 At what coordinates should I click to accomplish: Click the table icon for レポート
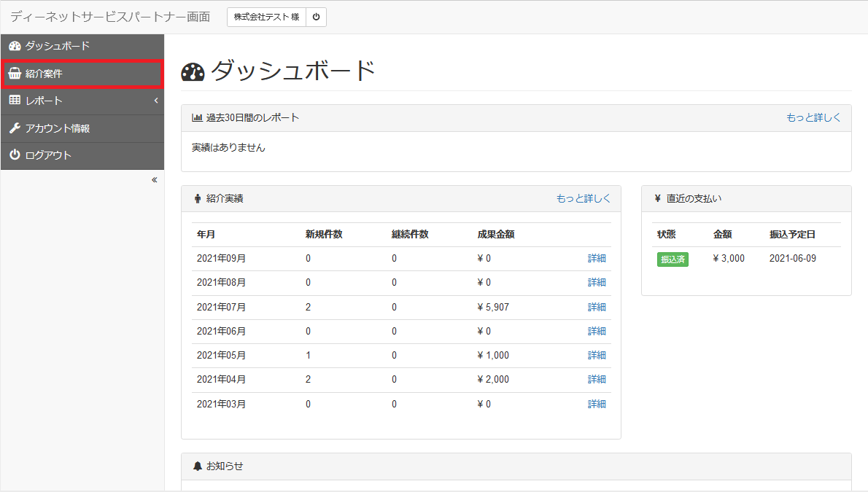click(15, 100)
